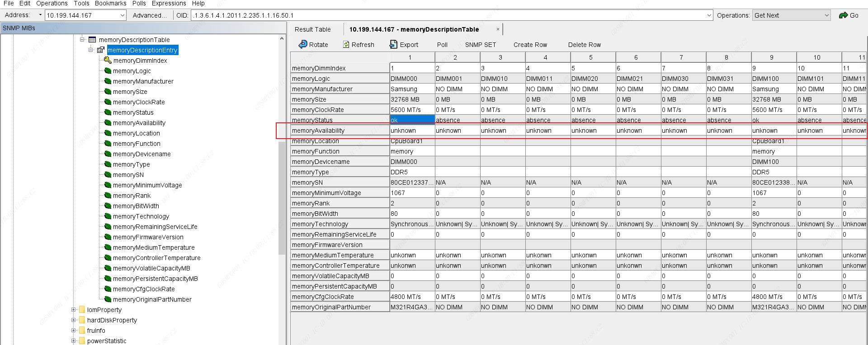The height and width of the screenshot is (345, 868).
Task: Click the Rotate toolbar icon
Action: (302, 45)
